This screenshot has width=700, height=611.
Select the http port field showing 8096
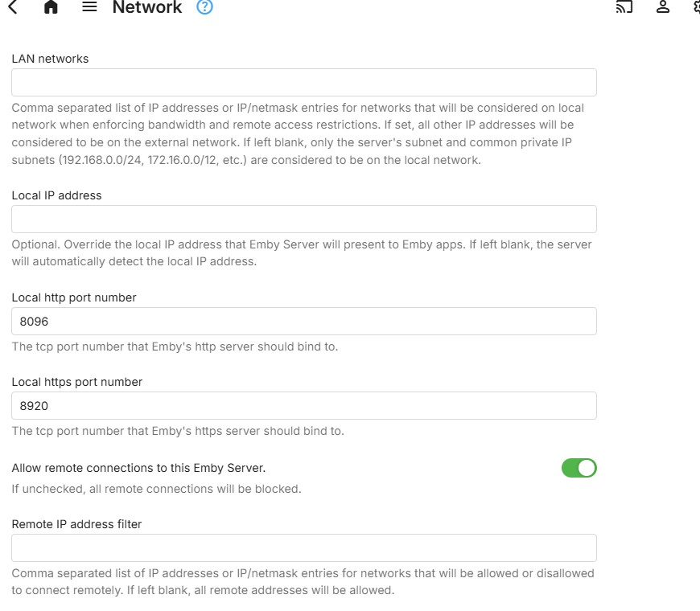click(x=304, y=322)
